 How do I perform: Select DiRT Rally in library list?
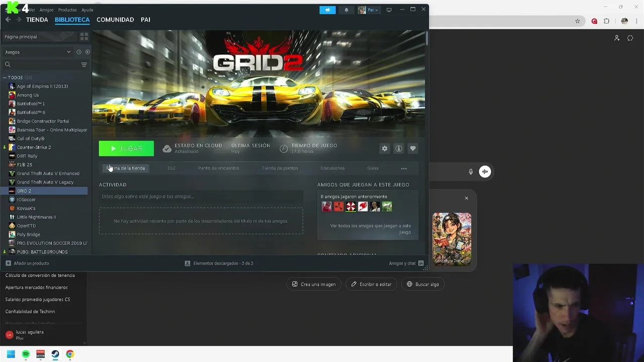[x=45, y=156]
